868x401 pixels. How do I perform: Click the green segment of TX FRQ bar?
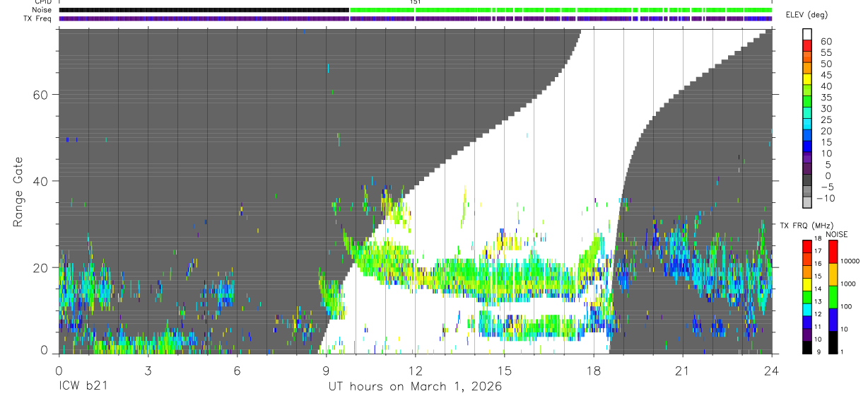(807, 297)
